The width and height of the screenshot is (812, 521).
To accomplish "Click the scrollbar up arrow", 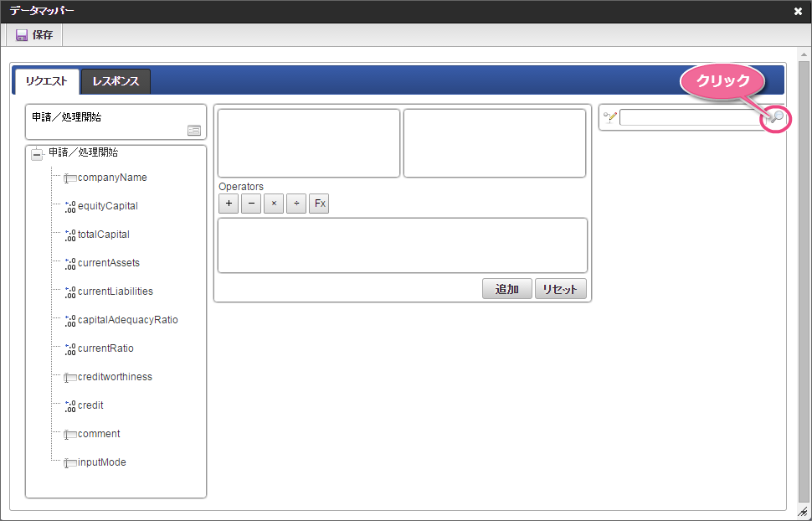I will click(x=804, y=54).
